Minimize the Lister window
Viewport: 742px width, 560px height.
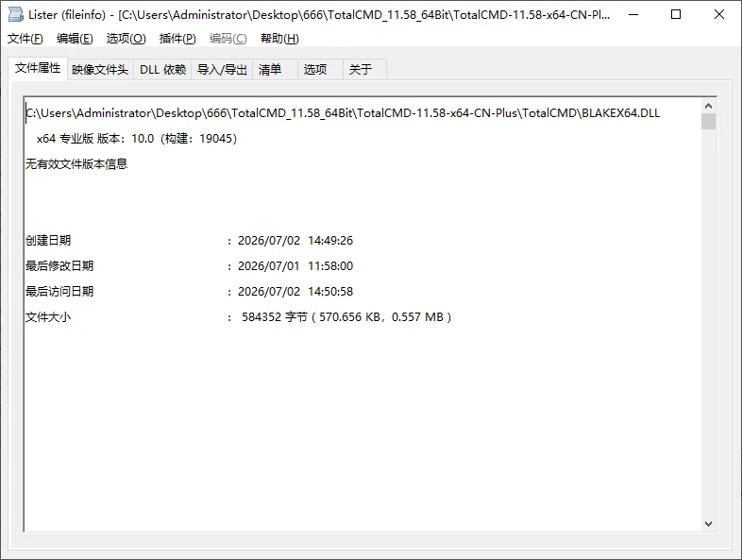(633, 15)
